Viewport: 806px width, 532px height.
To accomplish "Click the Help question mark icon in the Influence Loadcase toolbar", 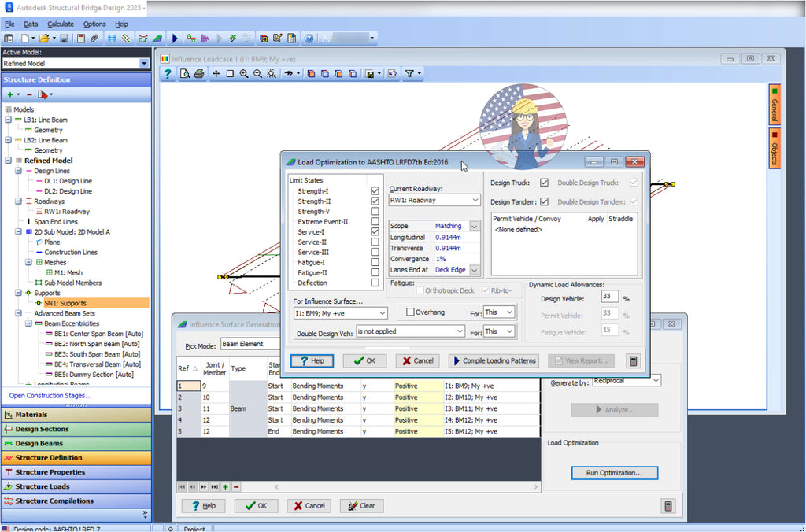I will (x=168, y=73).
